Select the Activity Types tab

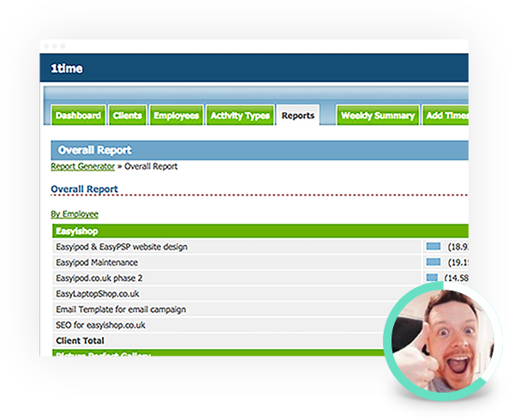coord(240,116)
